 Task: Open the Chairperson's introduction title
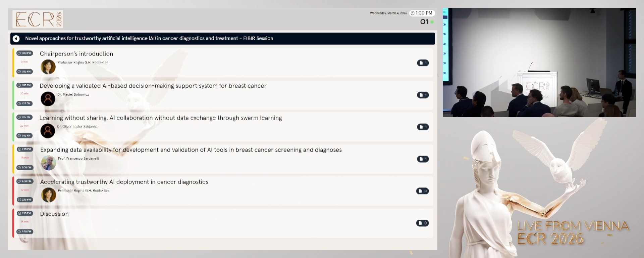(x=76, y=54)
